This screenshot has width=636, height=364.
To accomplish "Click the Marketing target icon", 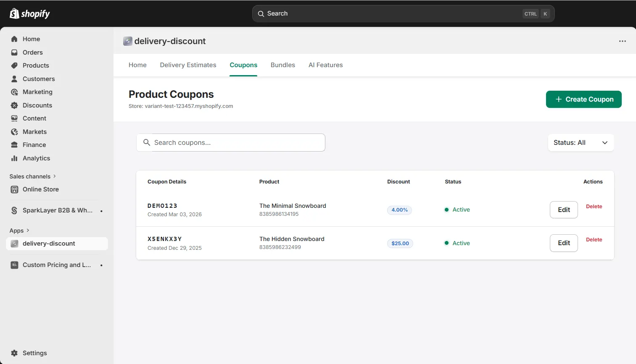I will 14,92.
